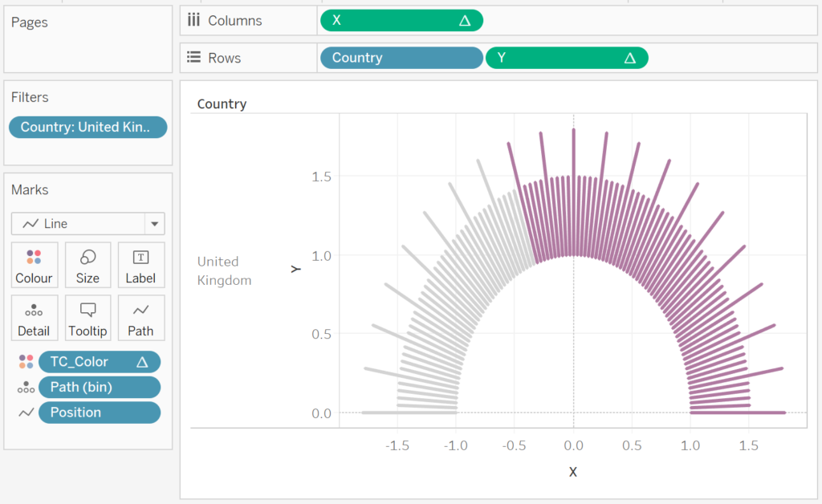Click the X axis title
The image size is (822, 504).
(x=573, y=472)
